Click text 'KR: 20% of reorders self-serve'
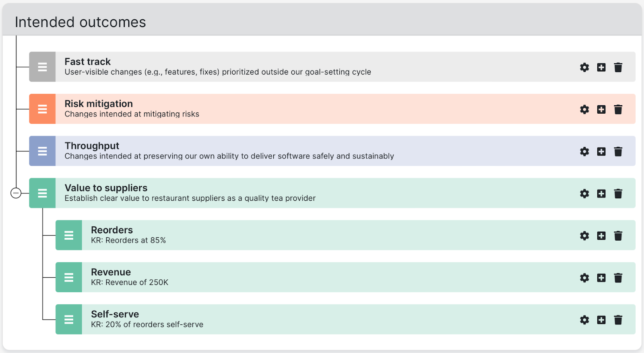Viewport: 644px width, 353px height. coord(147,325)
